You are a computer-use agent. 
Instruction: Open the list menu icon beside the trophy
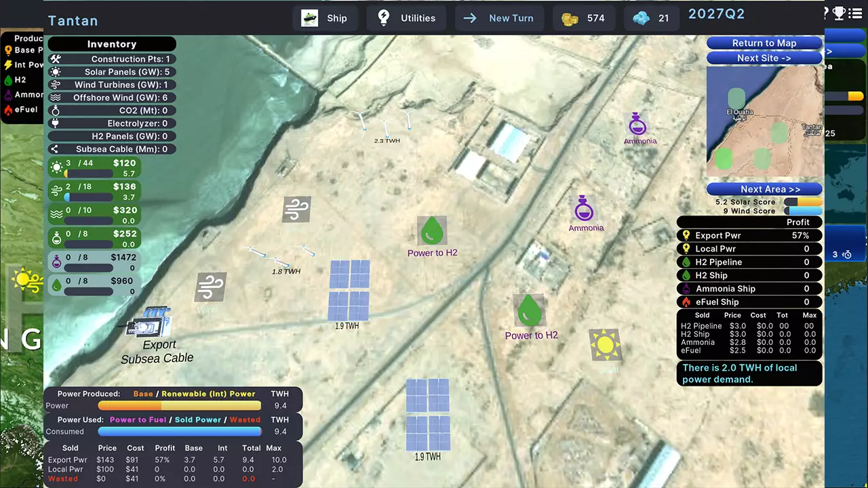tap(855, 12)
